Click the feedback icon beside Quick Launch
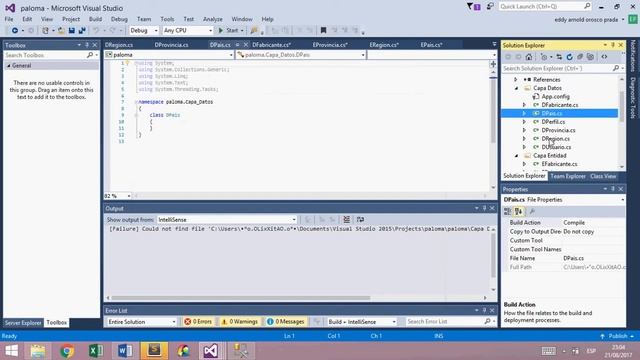The width and height of the screenshot is (640, 360). click(490, 7)
